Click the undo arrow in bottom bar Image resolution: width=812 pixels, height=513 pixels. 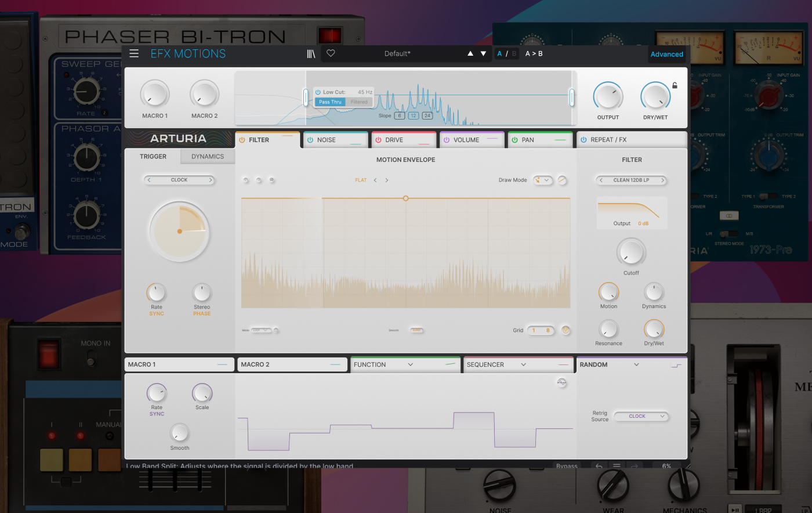[x=599, y=465]
